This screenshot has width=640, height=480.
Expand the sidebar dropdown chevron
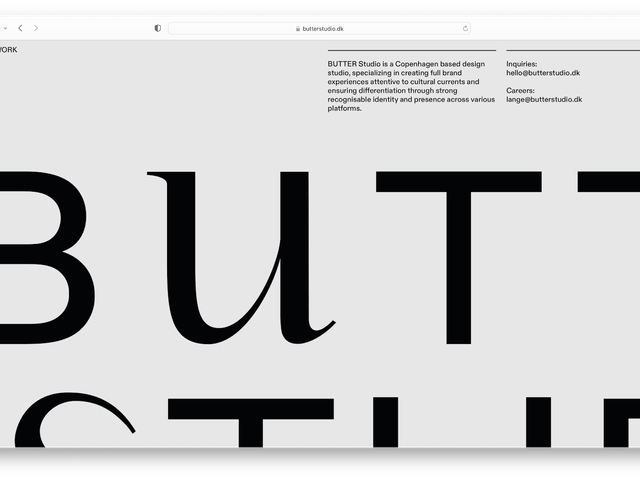(x=5, y=28)
